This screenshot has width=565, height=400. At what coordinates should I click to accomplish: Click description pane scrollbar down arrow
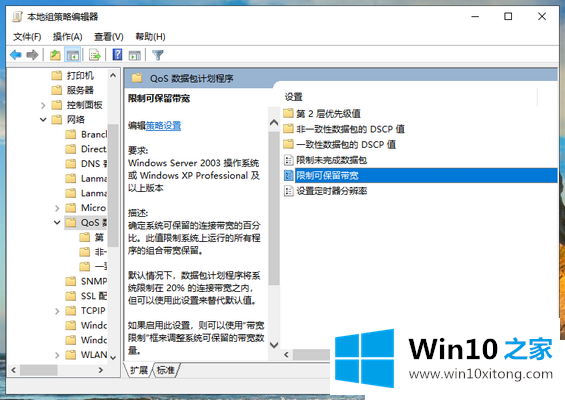click(274, 345)
